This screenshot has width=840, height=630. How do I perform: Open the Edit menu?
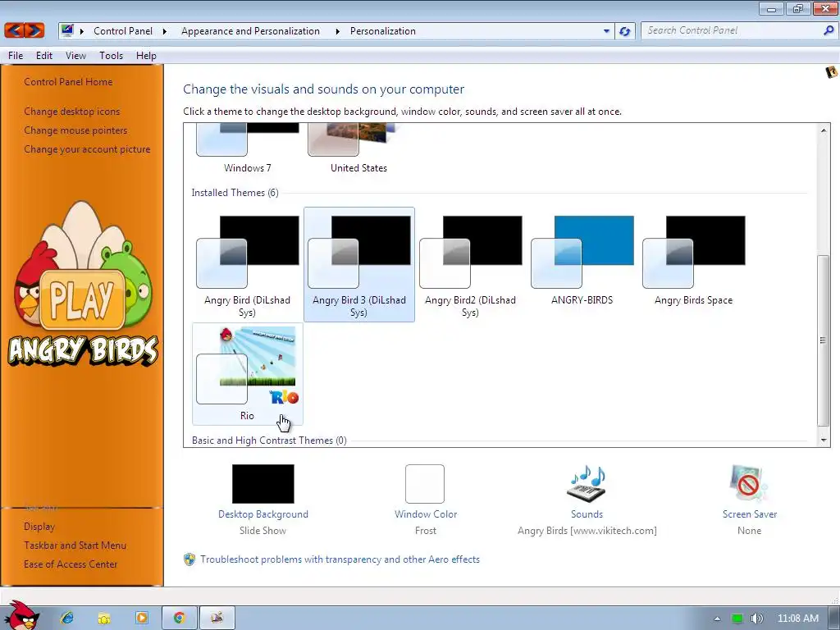(44, 56)
